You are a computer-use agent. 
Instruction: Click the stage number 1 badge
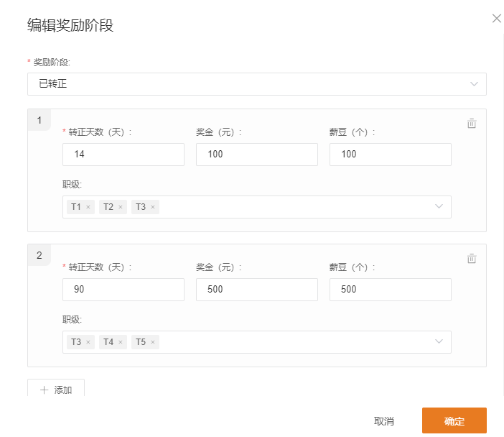pyautogui.click(x=39, y=120)
